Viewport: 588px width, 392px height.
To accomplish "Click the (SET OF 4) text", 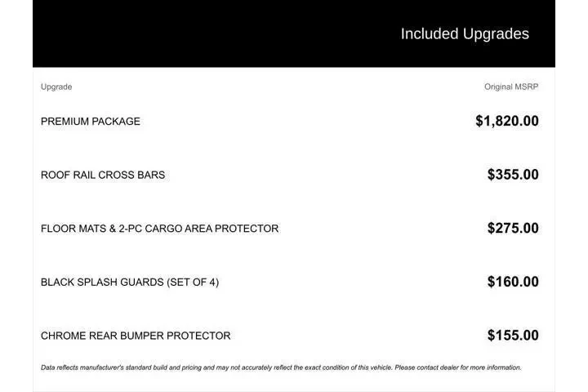I will click(x=193, y=283).
